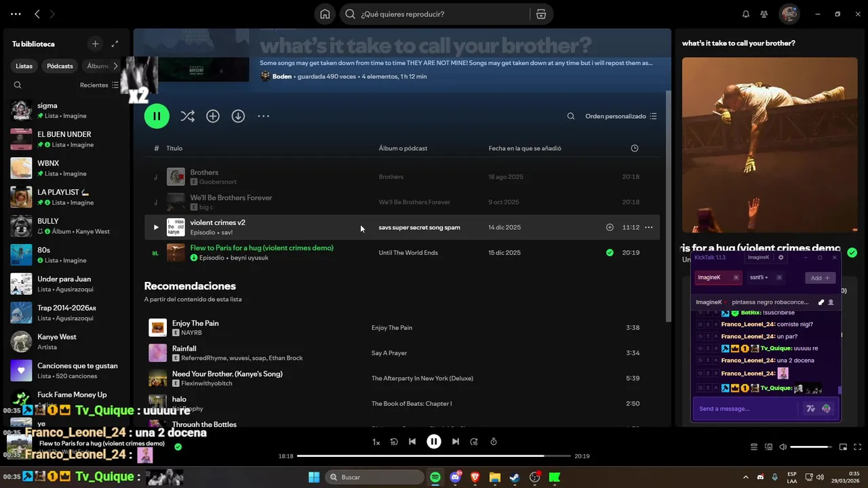This screenshot has height=488, width=868.
Task: Skip forward 15 seconds
Action: 474,442
